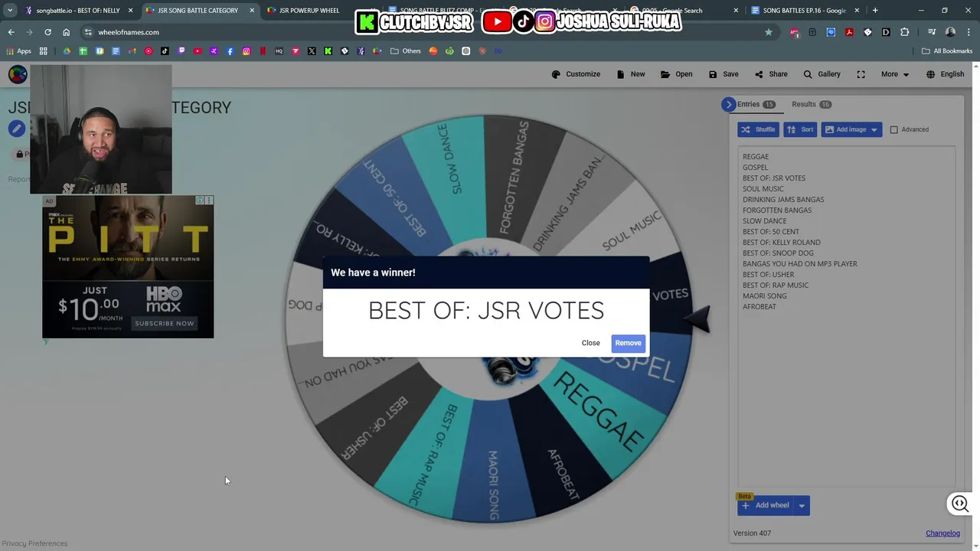Reload the current page
Image resolution: width=980 pixels, height=551 pixels.
coord(47,32)
